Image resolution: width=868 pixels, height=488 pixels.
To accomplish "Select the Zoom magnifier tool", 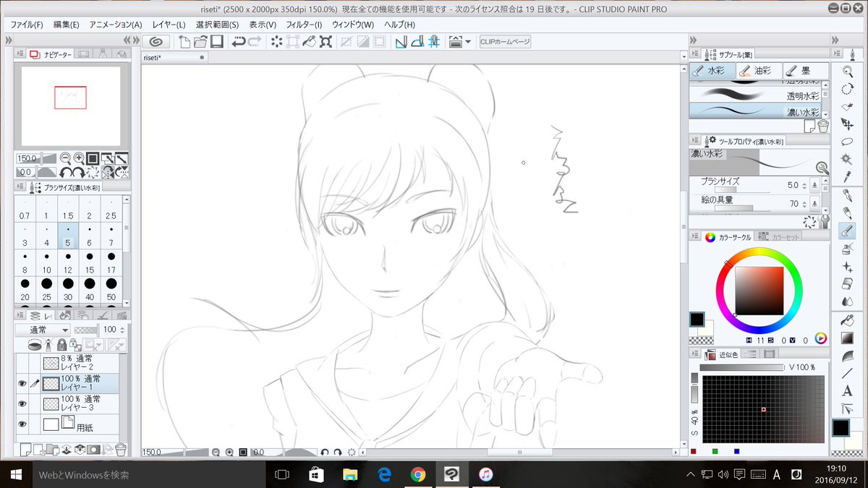I will 847,71.
